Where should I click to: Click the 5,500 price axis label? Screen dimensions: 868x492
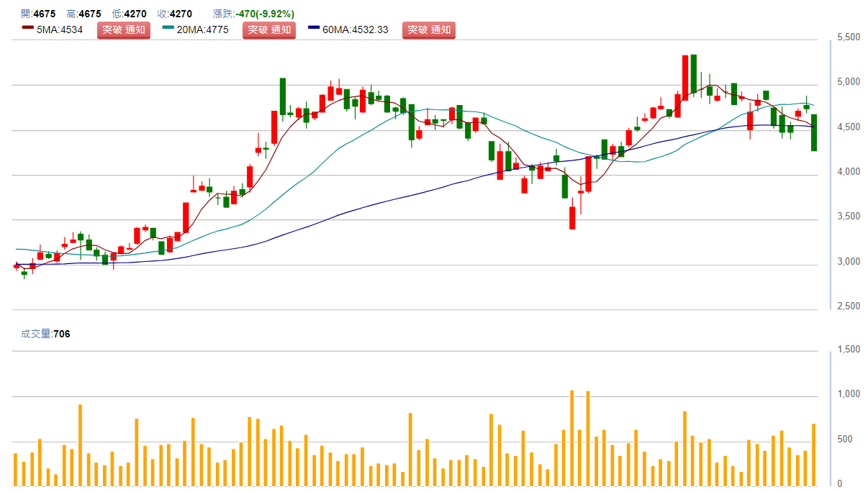[849, 37]
